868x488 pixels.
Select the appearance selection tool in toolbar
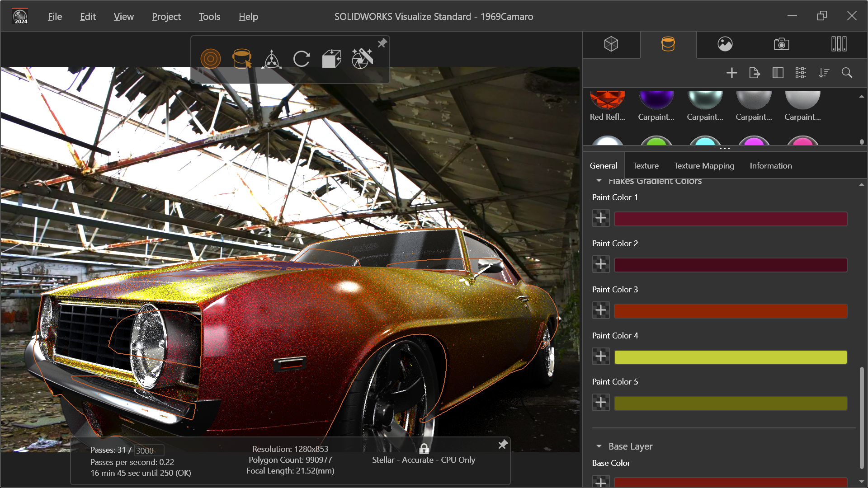[241, 59]
